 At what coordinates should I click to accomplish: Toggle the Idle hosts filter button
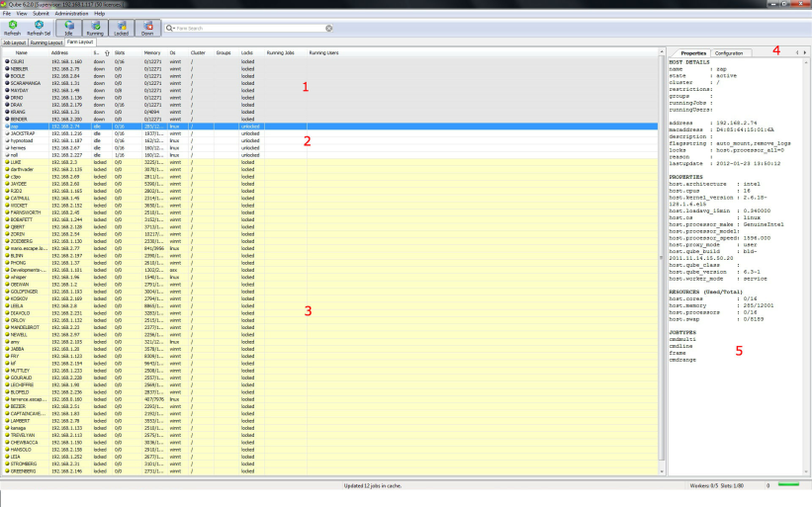point(68,28)
